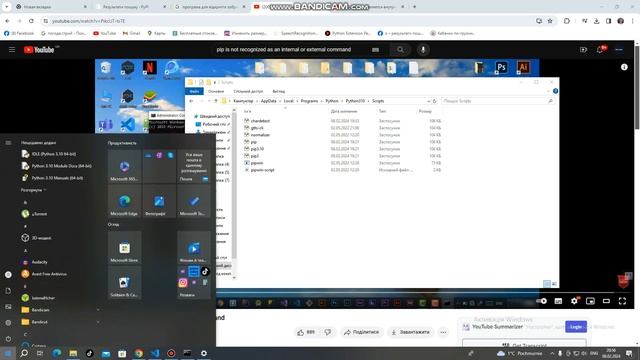
Task: Click the Поділитися share button
Action: [361, 332]
